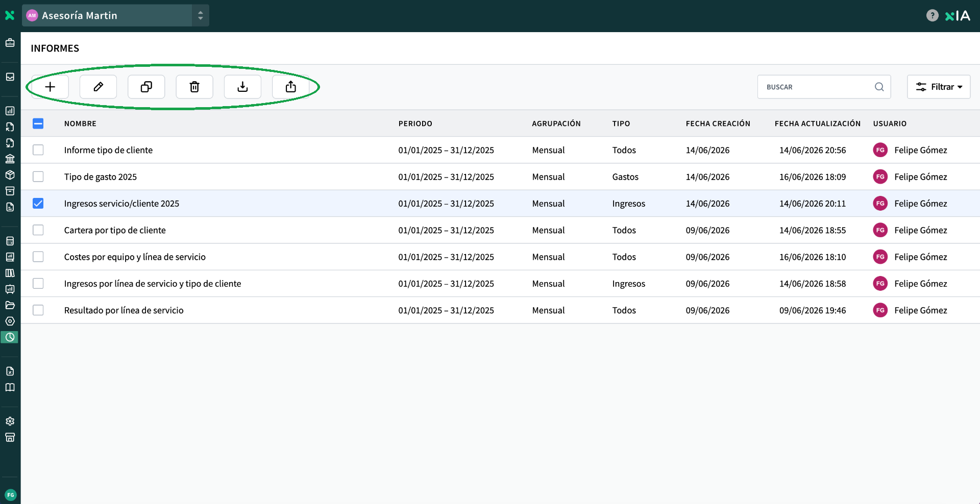Open the text document sidebar icon

10,207
